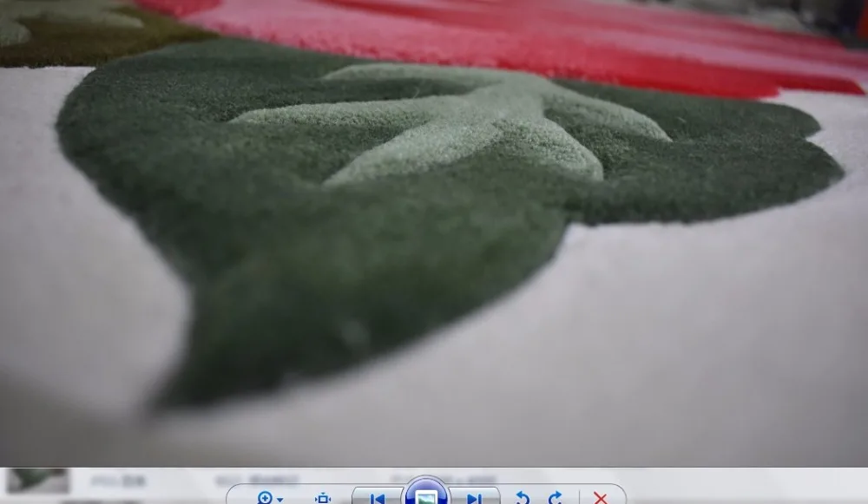Rotate the photo counterclockwise
868x504 pixels.
pyautogui.click(x=522, y=498)
